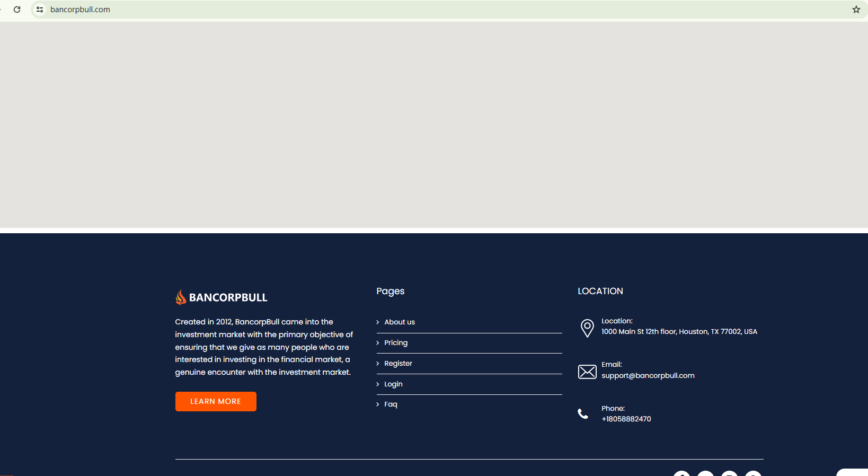Viewport: 868px width, 476px height.
Task: Go to the Register page link
Action: [x=398, y=364]
